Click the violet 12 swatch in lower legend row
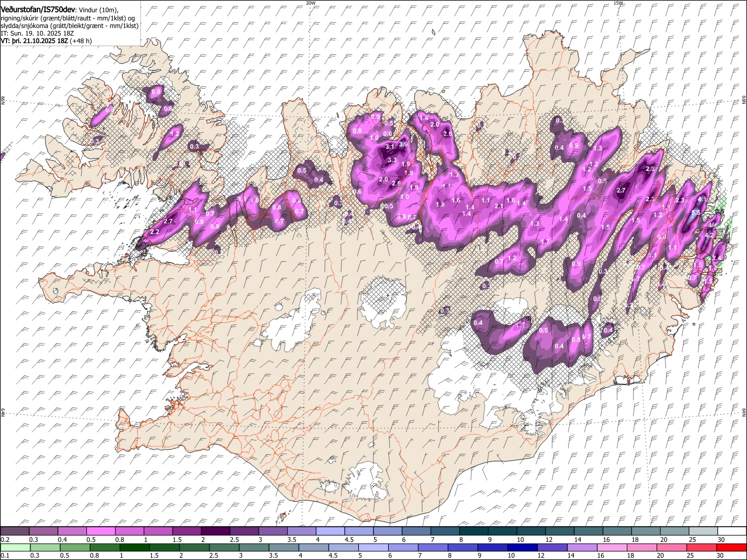The height and width of the screenshot is (560, 747). point(552,547)
